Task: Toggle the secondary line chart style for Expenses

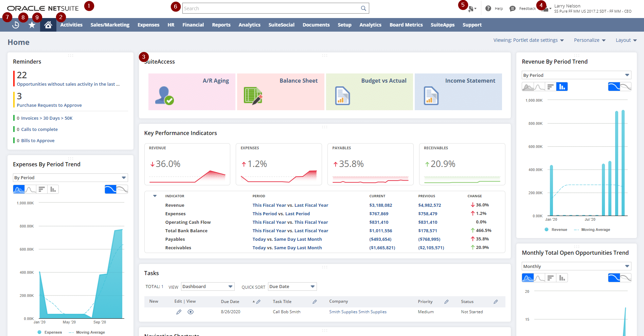Action: click(122, 189)
